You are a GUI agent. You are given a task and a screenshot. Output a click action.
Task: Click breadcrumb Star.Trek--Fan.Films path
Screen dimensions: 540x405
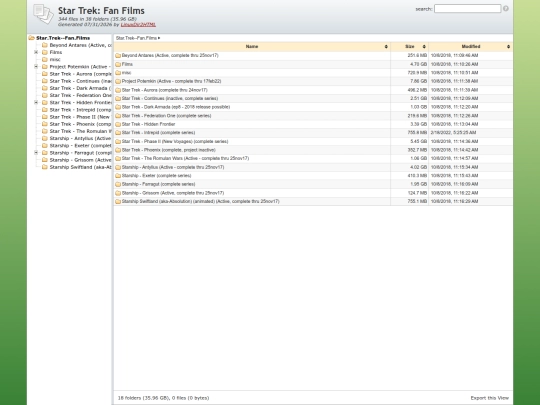[x=136, y=38]
